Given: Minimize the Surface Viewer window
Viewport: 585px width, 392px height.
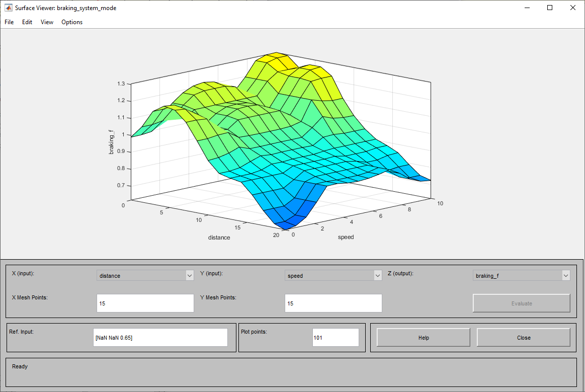Looking at the screenshot, I should 527,8.
